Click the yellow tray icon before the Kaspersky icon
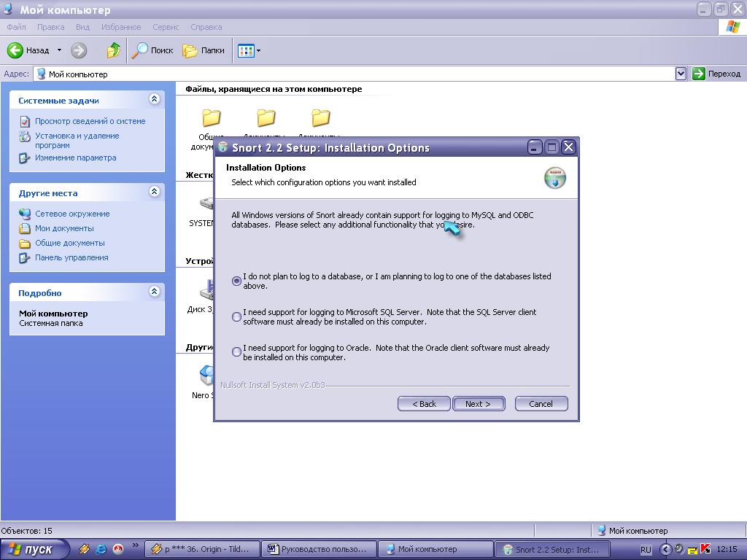 [x=692, y=551]
